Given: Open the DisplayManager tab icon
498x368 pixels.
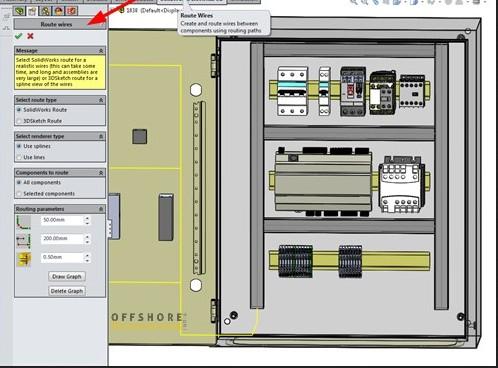Looking at the screenshot, I should [x=72, y=11].
